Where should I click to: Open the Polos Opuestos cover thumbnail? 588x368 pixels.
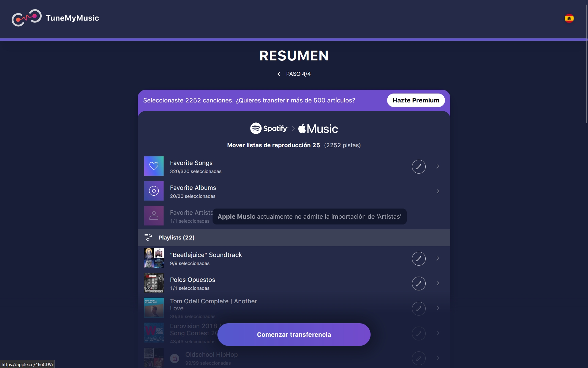pos(154,283)
